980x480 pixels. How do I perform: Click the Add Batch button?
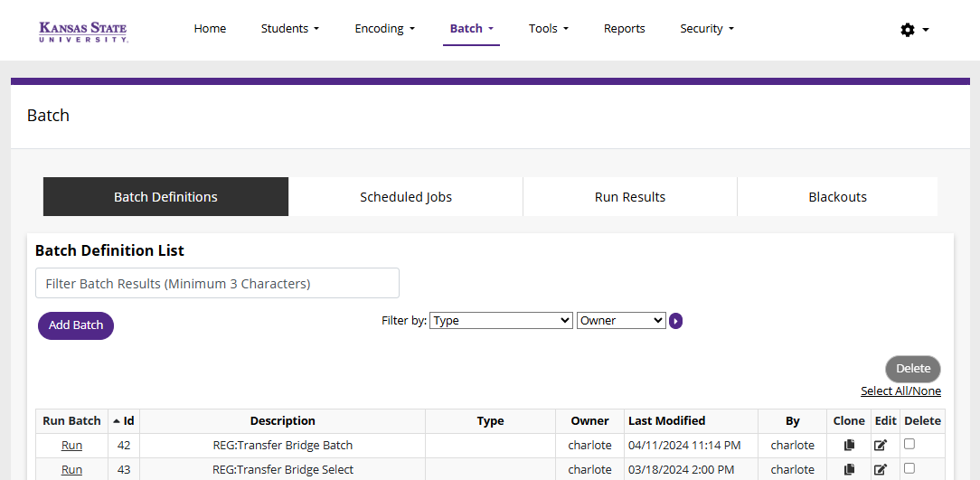coord(76,325)
